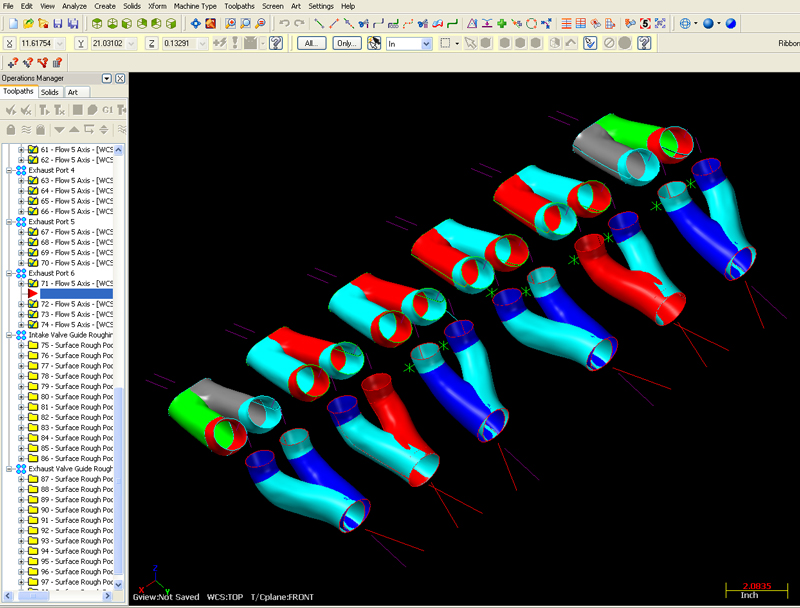Click the G1 post operations icon
800x608 pixels.
(x=107, y=110)
